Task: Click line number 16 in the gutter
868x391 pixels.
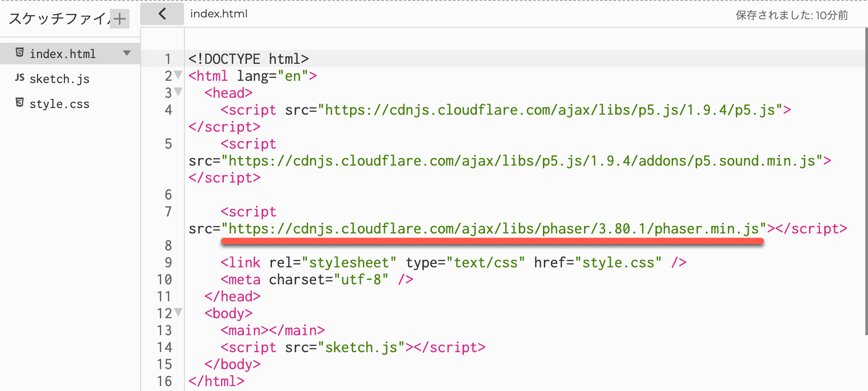Action: click(x=164, y=381)
